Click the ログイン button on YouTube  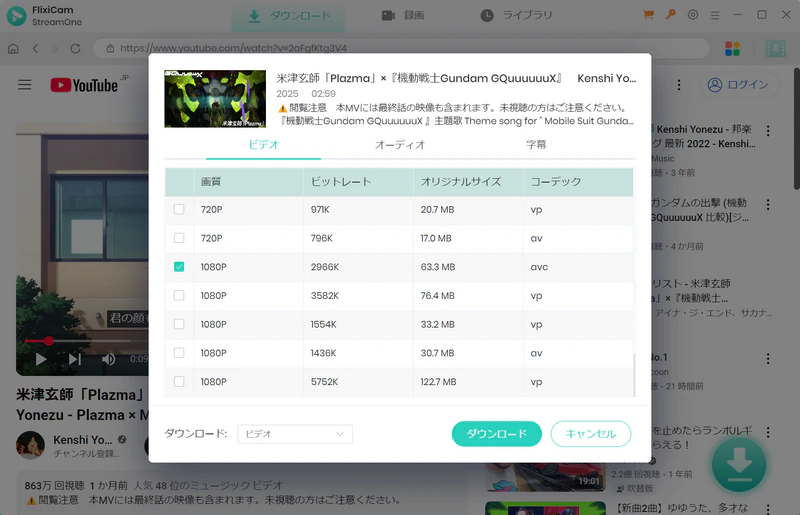coord(738,85)
